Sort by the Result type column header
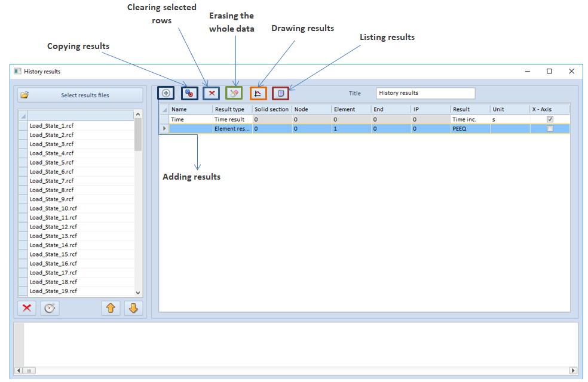 click(x=232, y=109)
